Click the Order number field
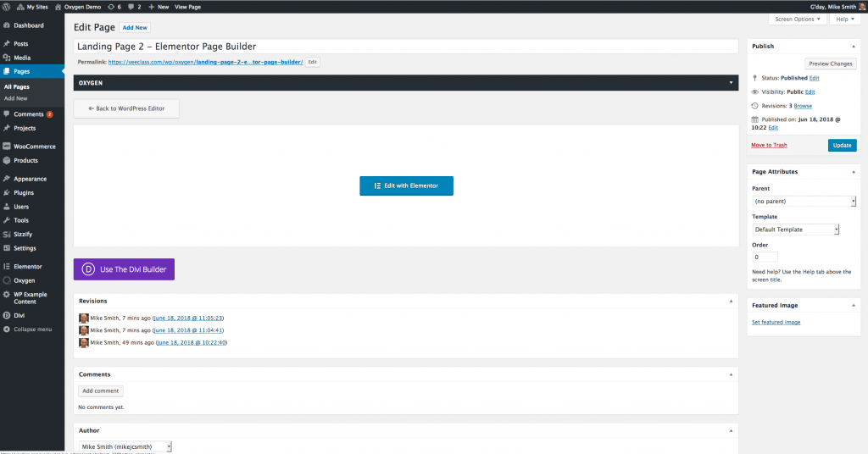The image size is (868, 454). 765,257
